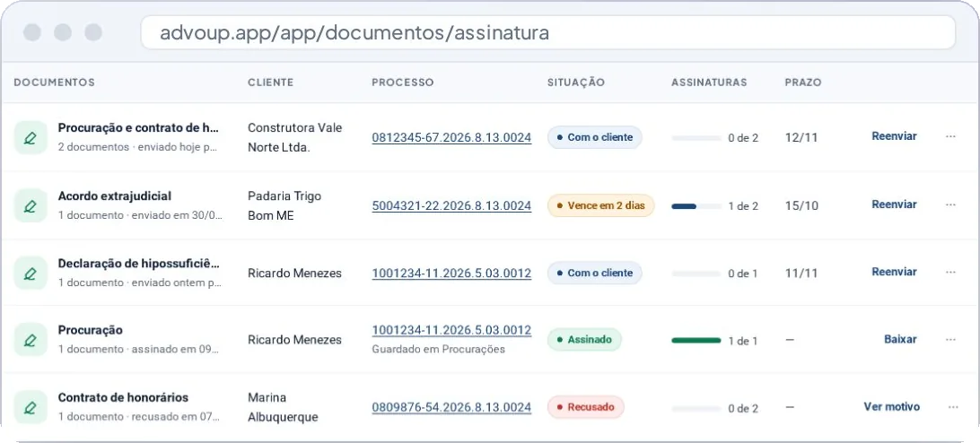Open more options for Padaria Trigo Bom row

coord(950,204)
